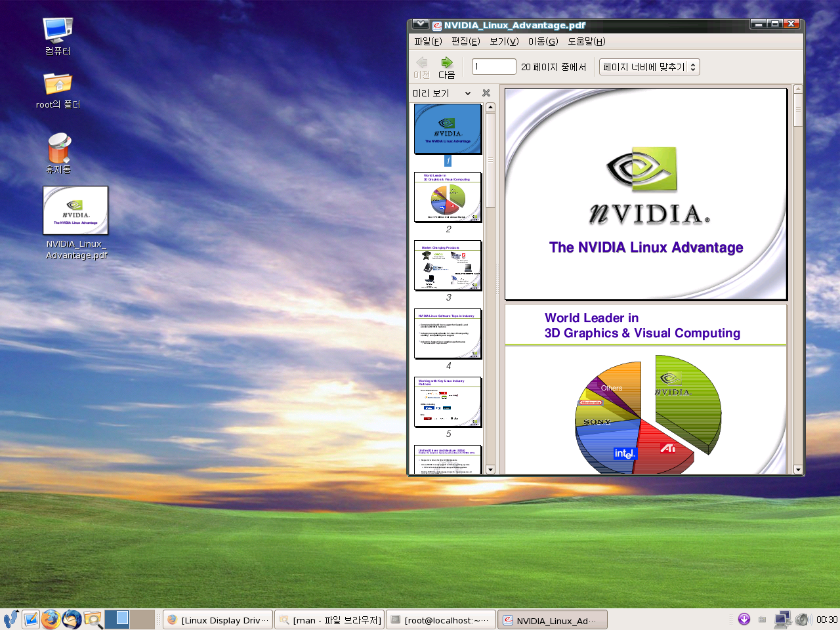
Task: Open the volume control speaker icon
Action: [803, 619]
